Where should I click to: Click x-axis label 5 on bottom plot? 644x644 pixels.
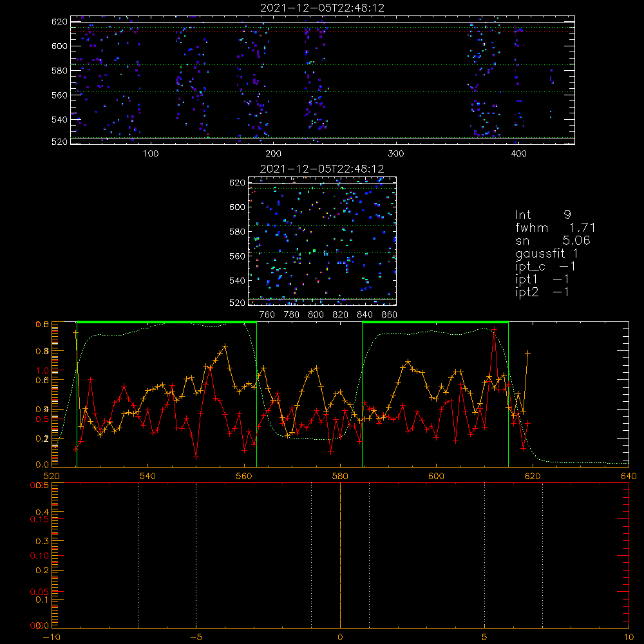click(485, 637)
